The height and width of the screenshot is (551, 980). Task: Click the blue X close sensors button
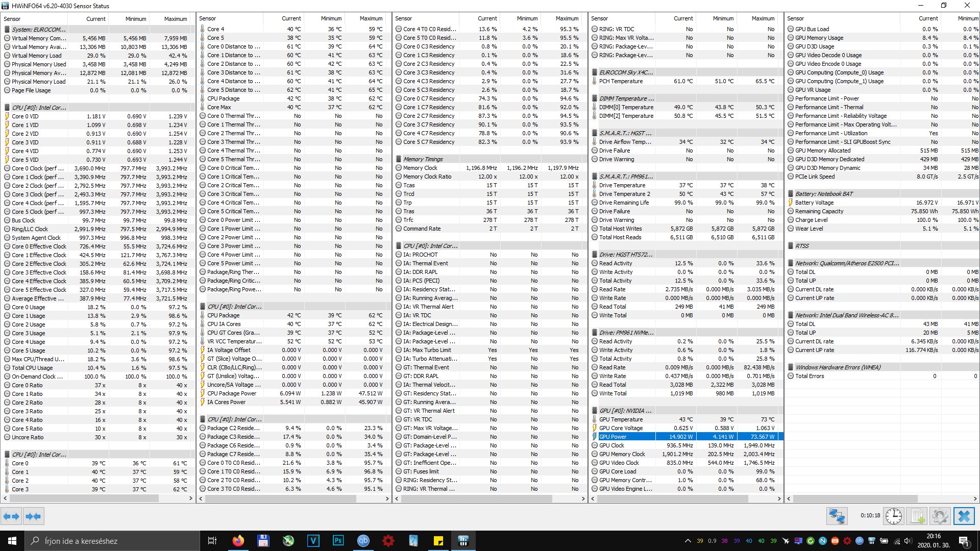coord(964,516)
